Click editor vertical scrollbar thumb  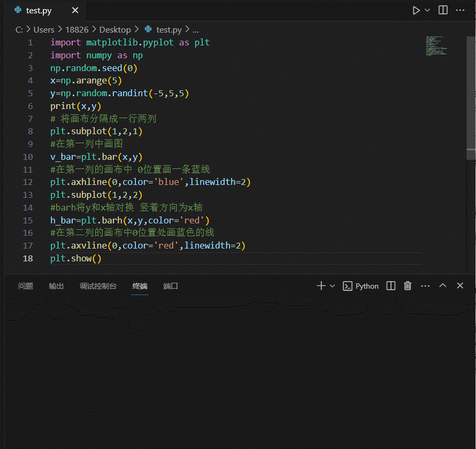471,98
